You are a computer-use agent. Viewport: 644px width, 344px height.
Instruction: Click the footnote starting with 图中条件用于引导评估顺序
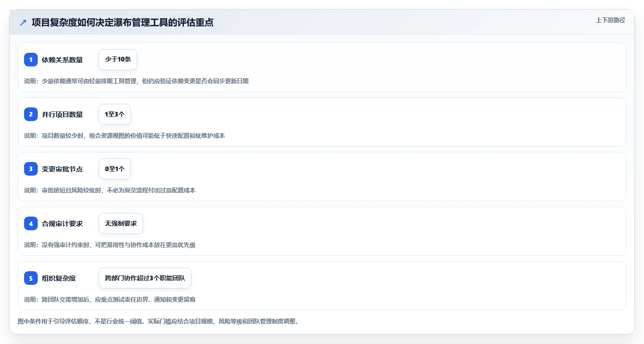click(158, 321)
